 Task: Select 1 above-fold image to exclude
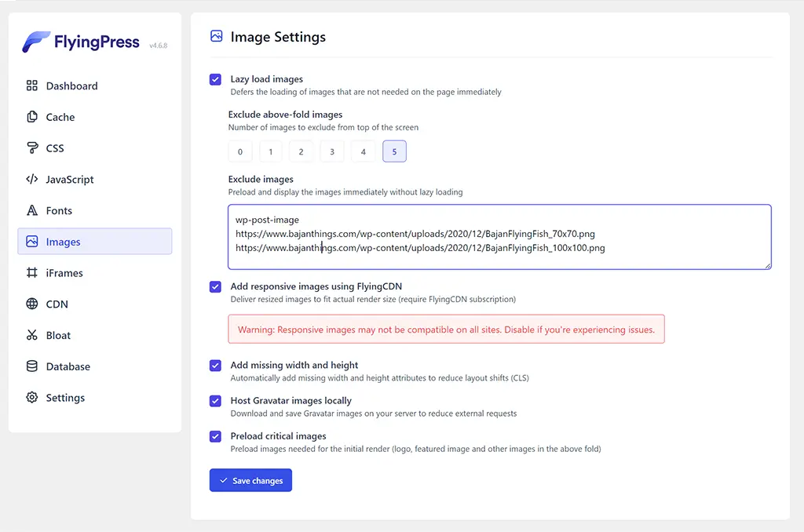[271, 151]
